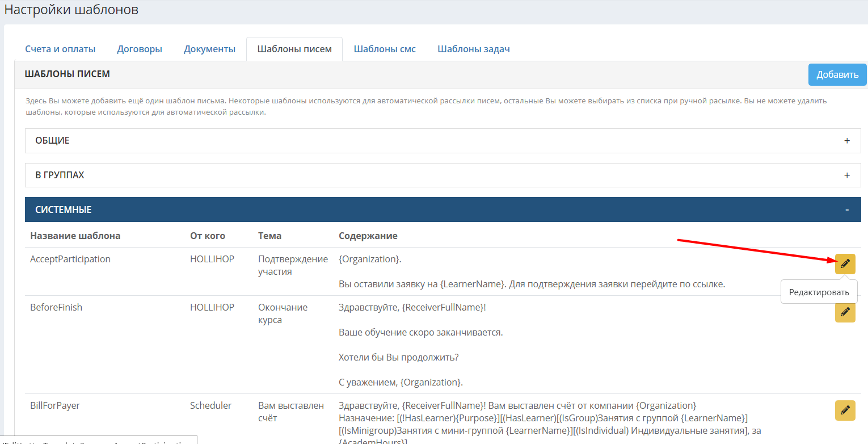
Task: Open the Шаблоны смс tab
Action: click(385, 49)
